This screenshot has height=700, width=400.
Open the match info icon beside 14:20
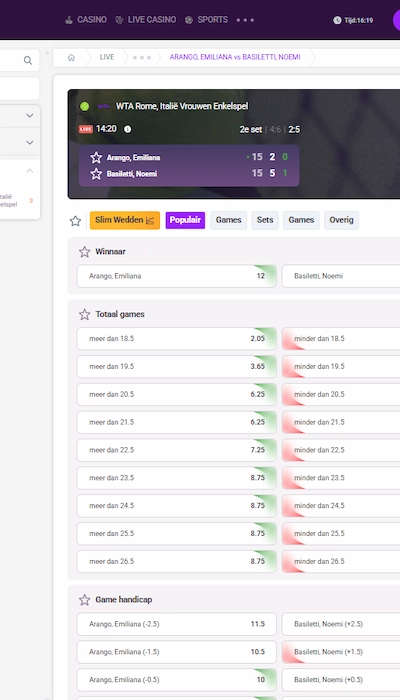[x=127, y=129]
